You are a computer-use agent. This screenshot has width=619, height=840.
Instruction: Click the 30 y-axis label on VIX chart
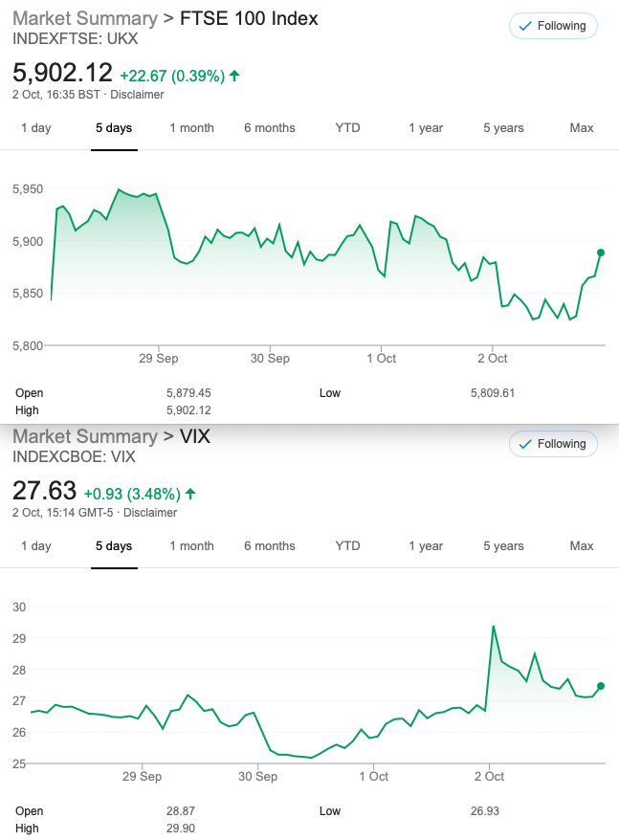[x=19, y=607]
